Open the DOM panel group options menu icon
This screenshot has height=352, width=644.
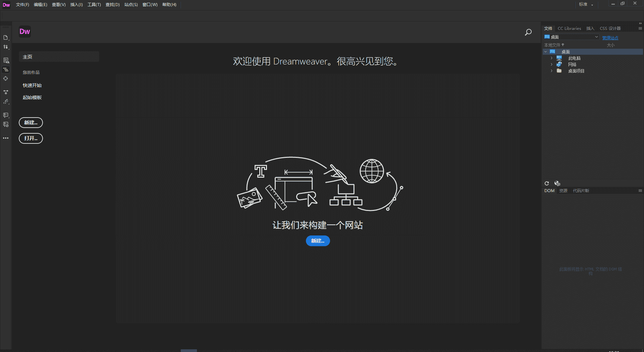640,191
